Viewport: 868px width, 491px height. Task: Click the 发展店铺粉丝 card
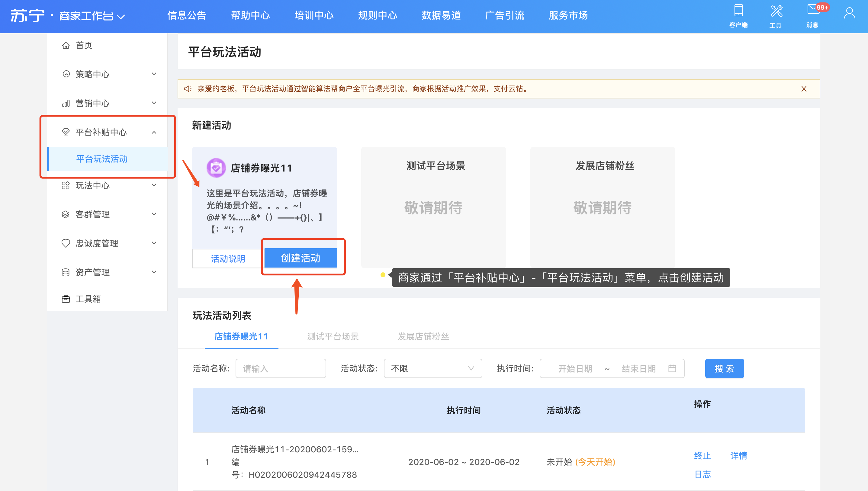point(603,207)
